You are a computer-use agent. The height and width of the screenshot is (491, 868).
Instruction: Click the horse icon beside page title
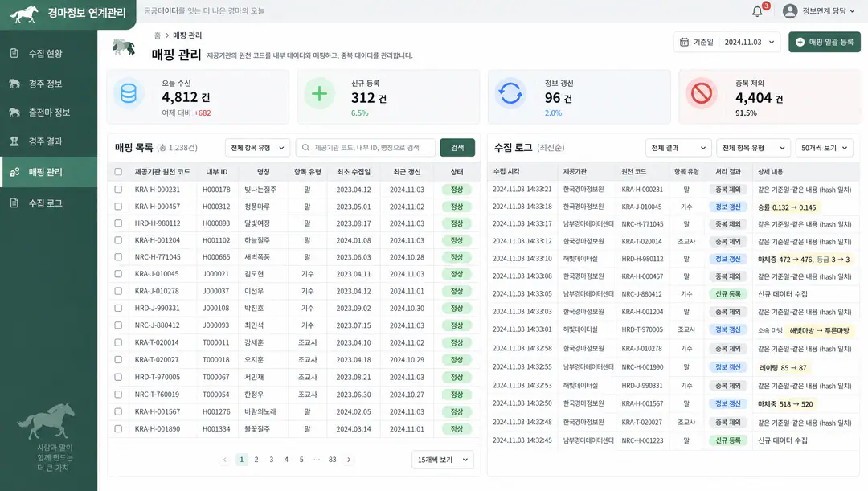coord(123,47)
